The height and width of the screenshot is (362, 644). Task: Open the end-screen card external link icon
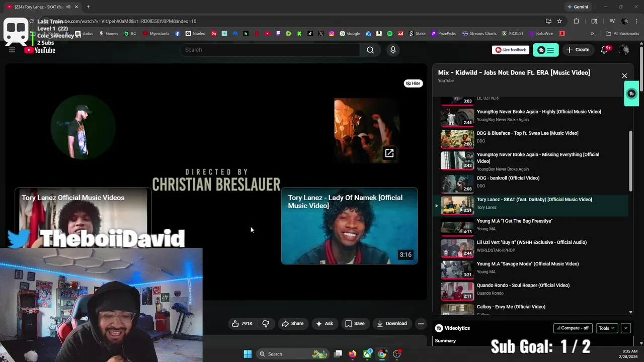coord(389,153)
